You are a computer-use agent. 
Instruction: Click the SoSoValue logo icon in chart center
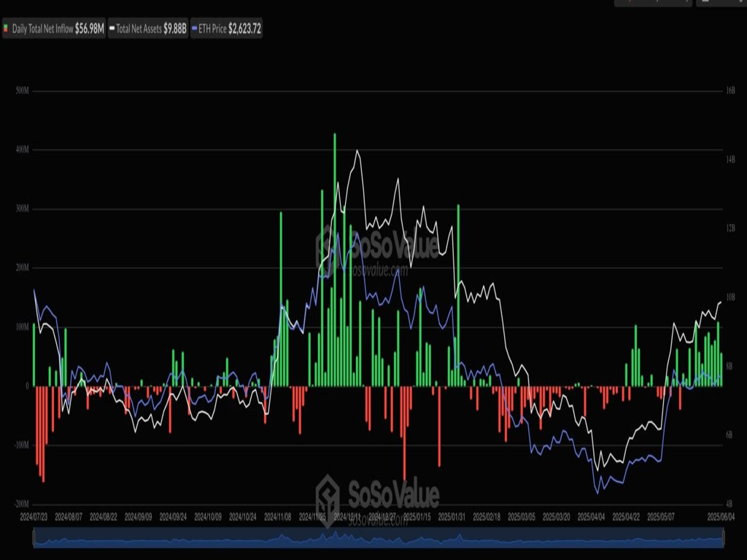(328, 244)
